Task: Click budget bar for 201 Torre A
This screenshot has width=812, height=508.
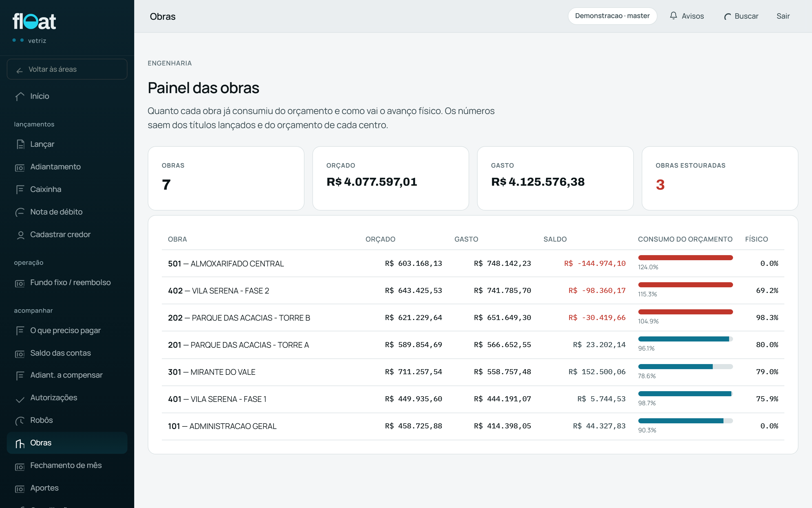Action: 685,339
